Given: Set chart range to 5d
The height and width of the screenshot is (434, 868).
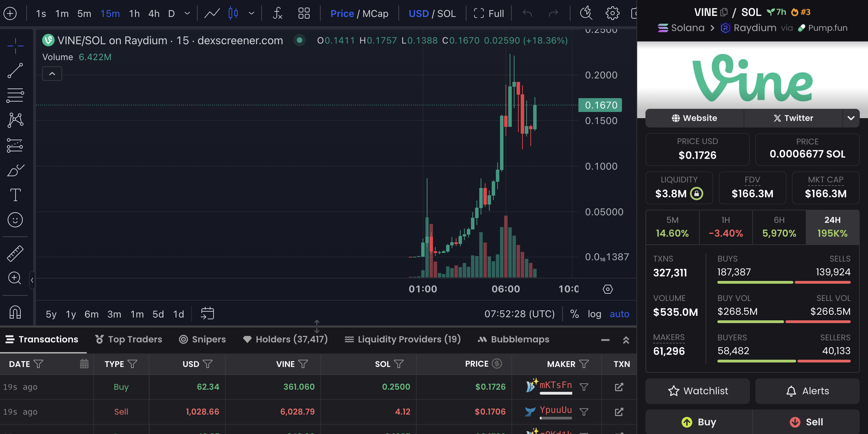Looking at the screenshot, I should pos(158,314).
